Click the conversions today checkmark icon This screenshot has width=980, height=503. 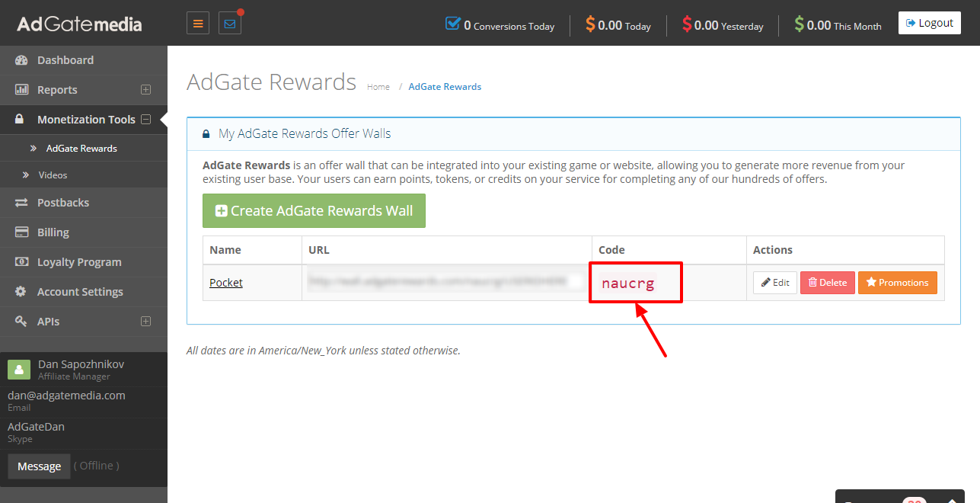click(453, 24)
